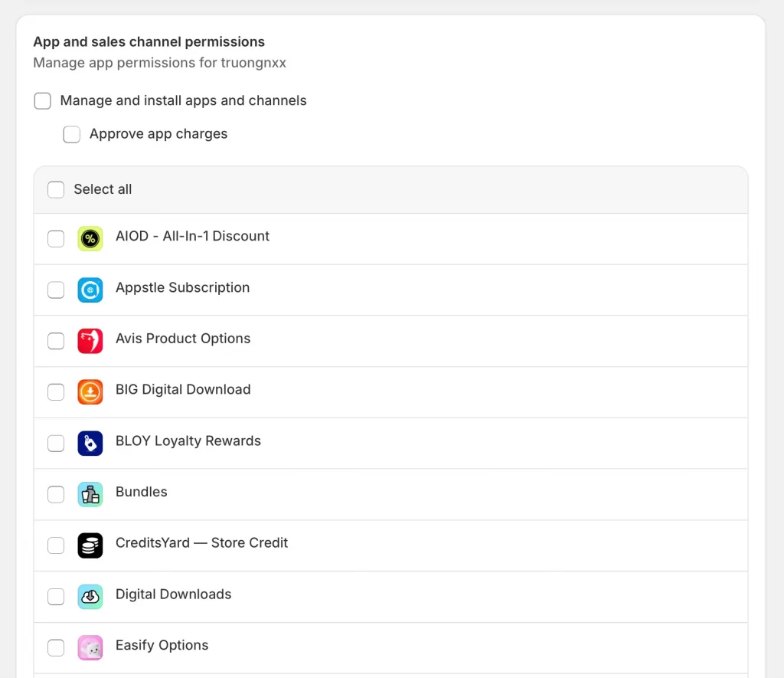Check the BIG Digital Download checkbox
The height and width of the screenshot is (678, 784).
tap(55, 391)
